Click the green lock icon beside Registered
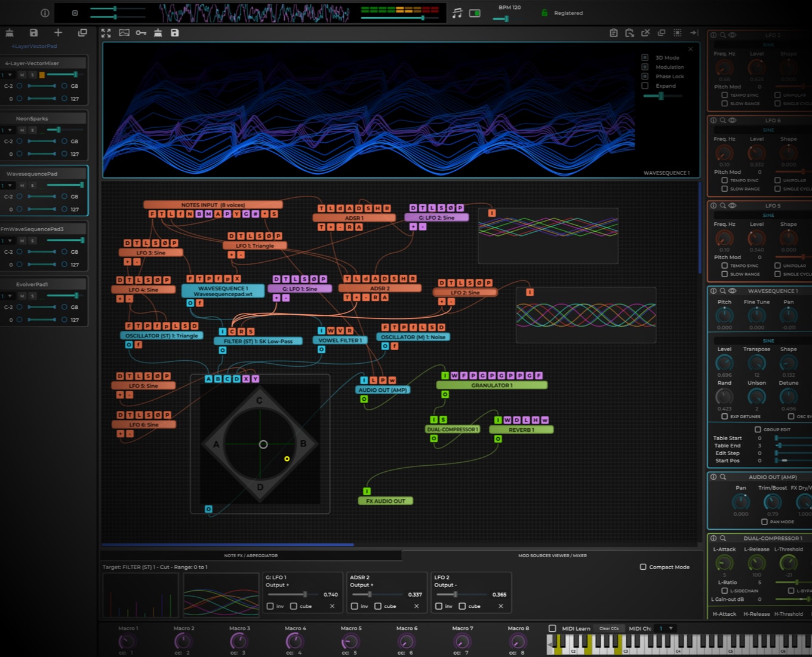Viewport: 812px width, 657px height. [x=545, y=13]
